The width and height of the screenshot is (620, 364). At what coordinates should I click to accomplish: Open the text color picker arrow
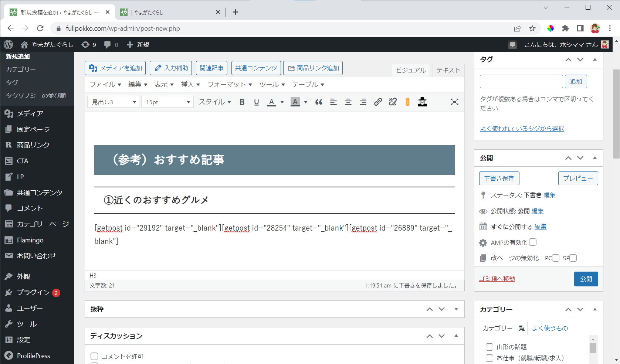[x=282, y=102]
